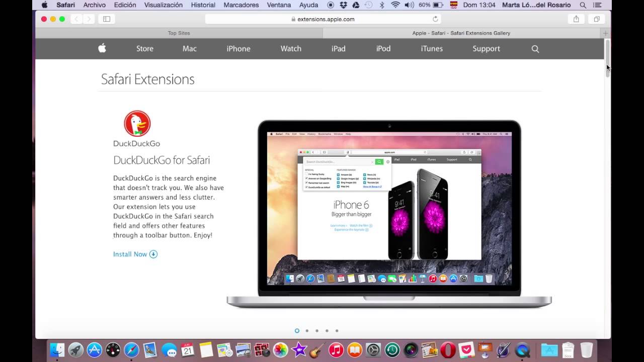Open Finder from the Dock
Viewport: 644px width, 362px height.
[x=57, y=350]
